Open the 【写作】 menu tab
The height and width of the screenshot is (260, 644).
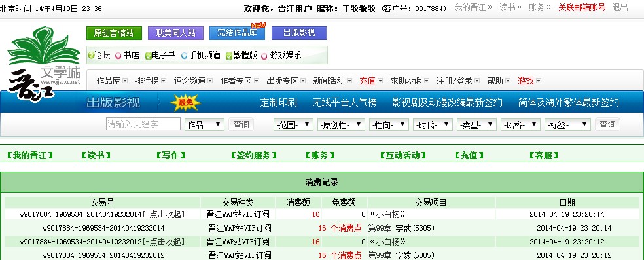170,155
